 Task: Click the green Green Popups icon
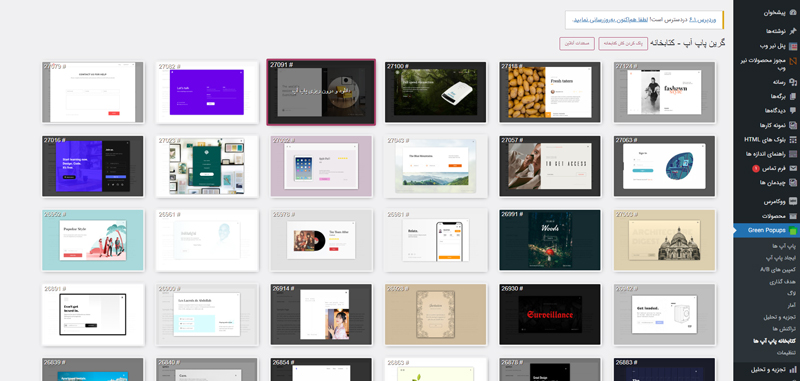tap(792, 231)
